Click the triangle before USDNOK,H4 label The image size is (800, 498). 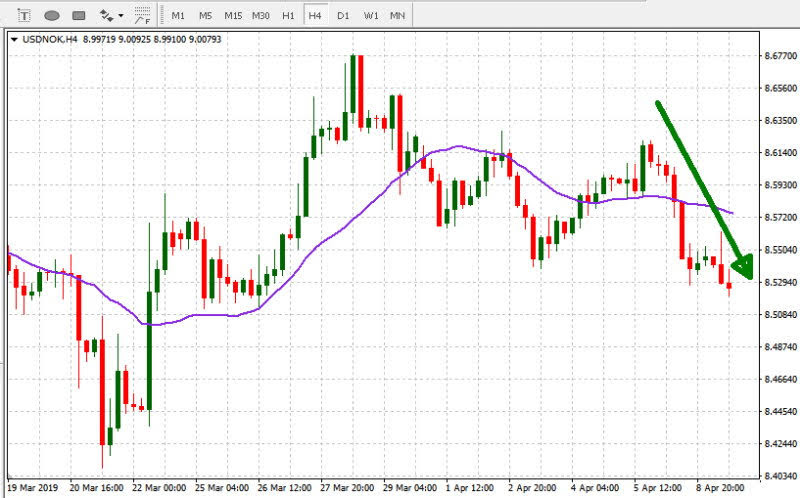coord(13,40)
